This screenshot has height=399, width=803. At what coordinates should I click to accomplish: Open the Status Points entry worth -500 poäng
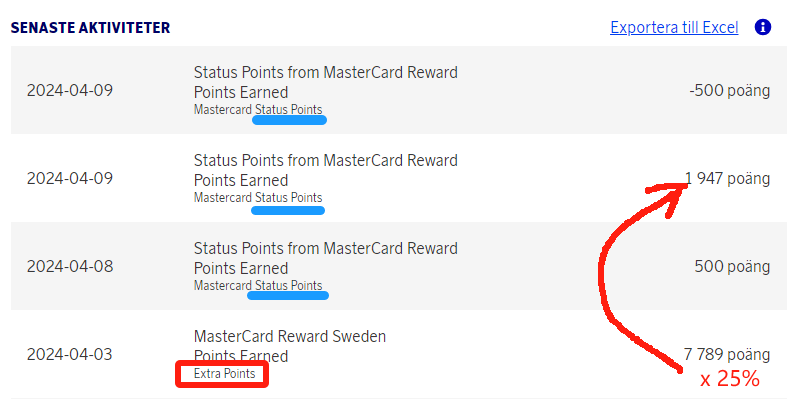pyautogui.click(x=326, y=82)
